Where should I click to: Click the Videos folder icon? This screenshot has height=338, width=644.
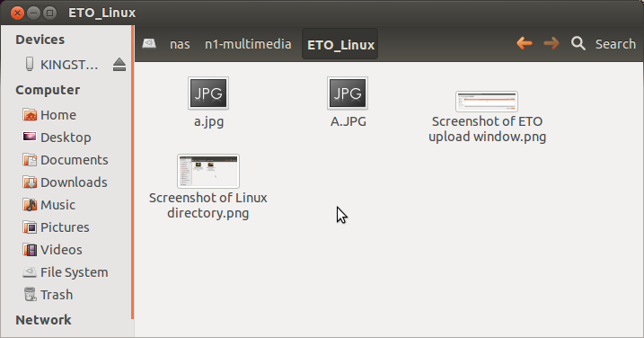30,250
